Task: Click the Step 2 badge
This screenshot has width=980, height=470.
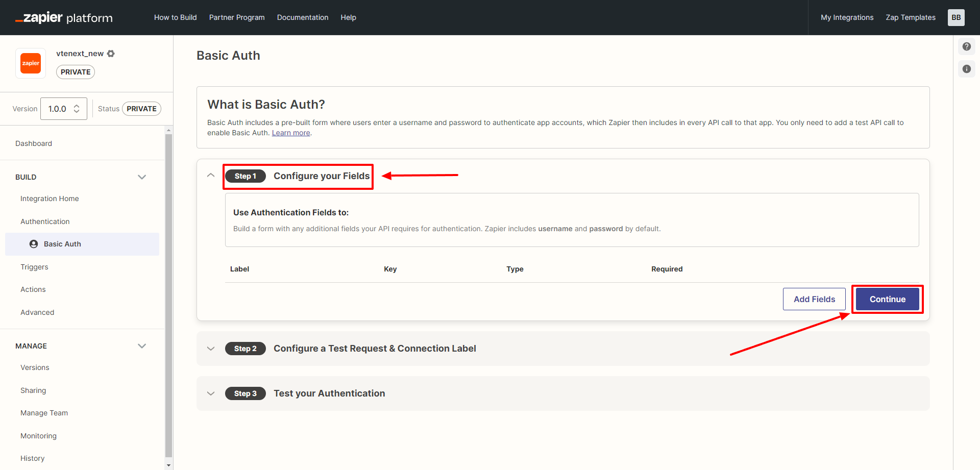Action: (x=245, y=349)
